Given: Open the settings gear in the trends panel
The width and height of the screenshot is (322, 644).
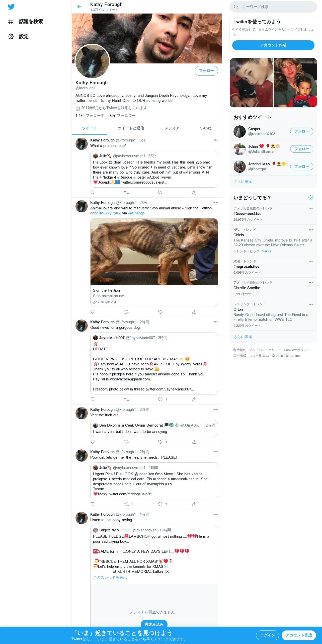Looking at the screenshot, I should (310, 198).
